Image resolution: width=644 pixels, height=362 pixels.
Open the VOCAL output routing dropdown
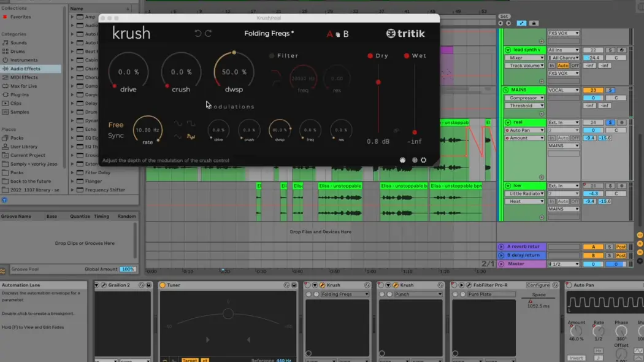pos(564,90)
